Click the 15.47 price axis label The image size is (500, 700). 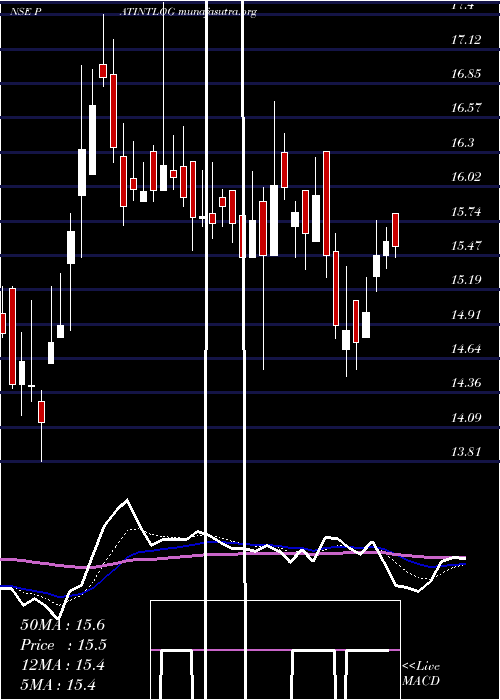[x=466, y=246]
